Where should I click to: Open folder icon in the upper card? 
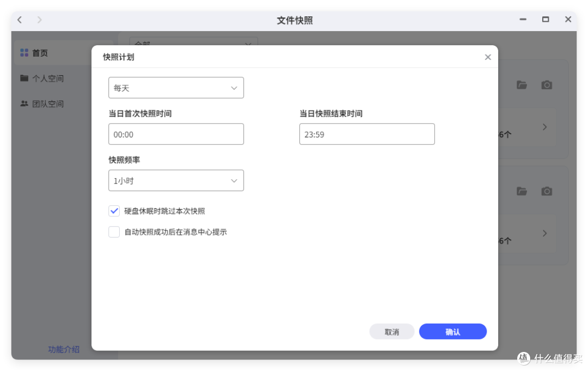pyautogui.click(x=522, y=85)
